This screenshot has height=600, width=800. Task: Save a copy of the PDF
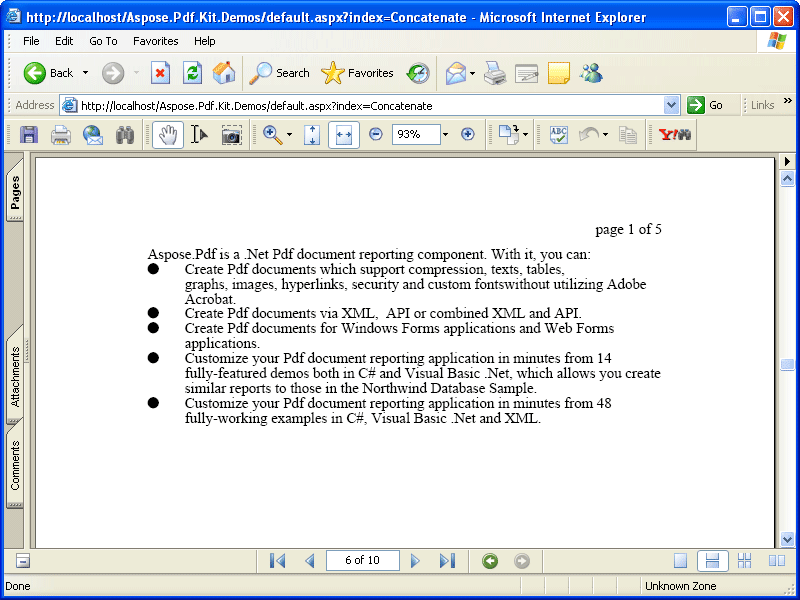pos(29,135)
